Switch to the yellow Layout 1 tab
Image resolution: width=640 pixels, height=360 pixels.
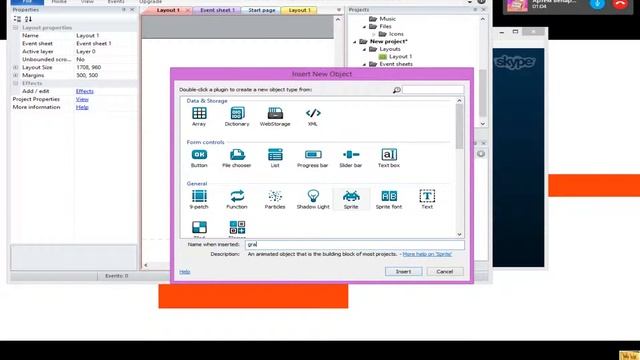(x=299, y=10)
